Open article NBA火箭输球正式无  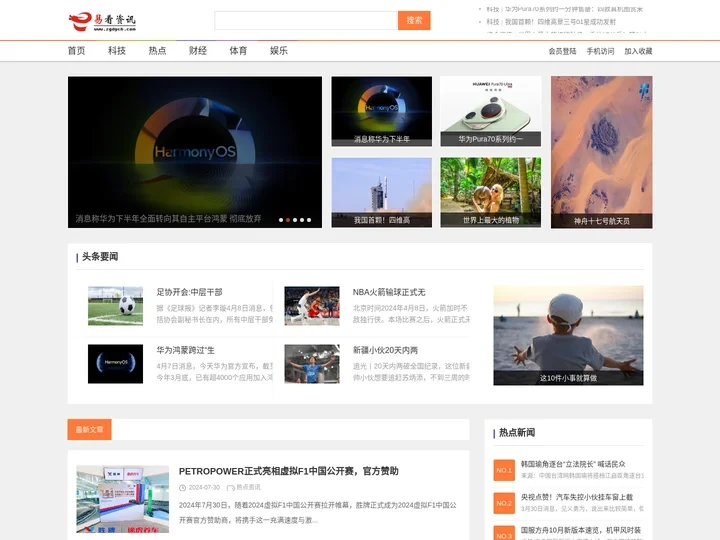(389, 292)
